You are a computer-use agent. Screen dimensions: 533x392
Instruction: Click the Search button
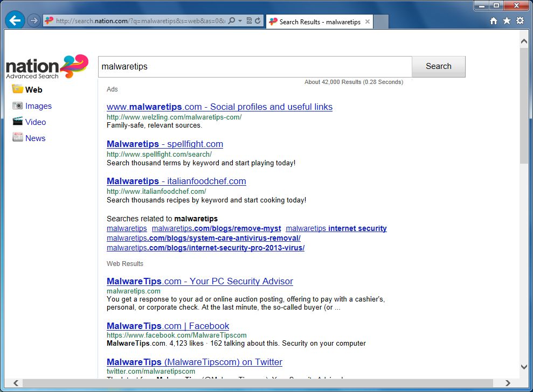pyautogui.click(x=439, y=67)
